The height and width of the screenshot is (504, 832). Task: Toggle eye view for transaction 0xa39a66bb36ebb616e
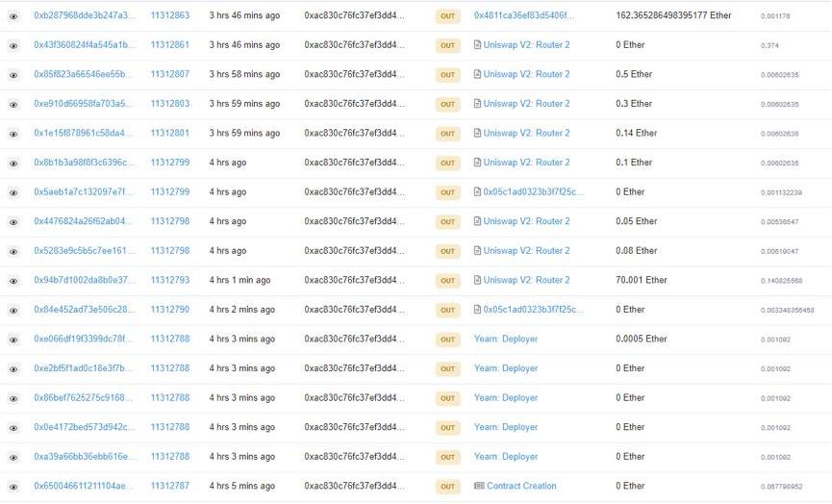13,457
